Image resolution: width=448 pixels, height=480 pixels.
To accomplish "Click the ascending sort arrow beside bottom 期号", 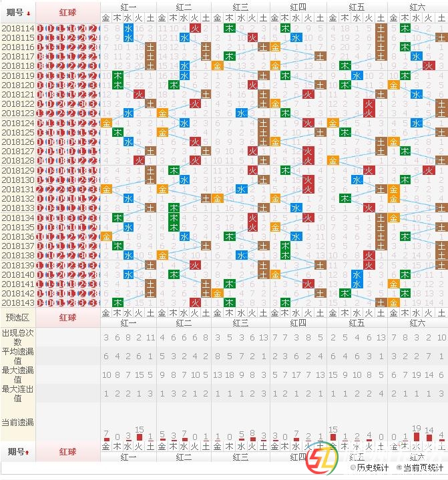I will pyautogui.click(x=28, y=452).
